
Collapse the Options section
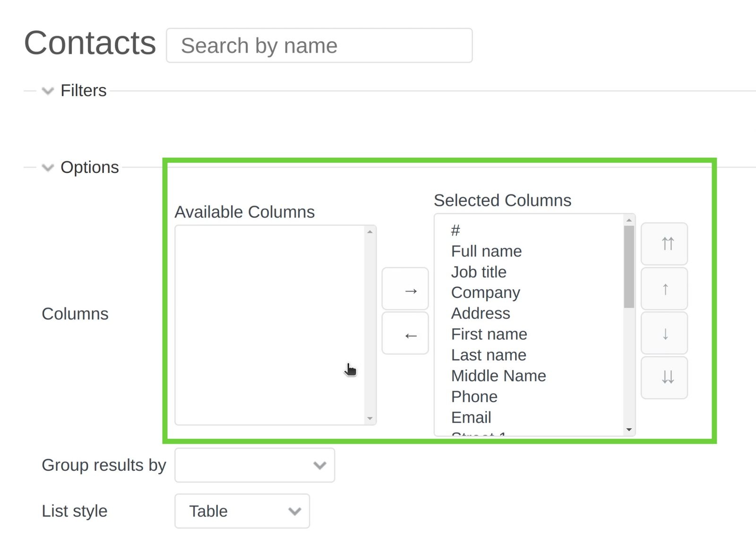(47, 167)
